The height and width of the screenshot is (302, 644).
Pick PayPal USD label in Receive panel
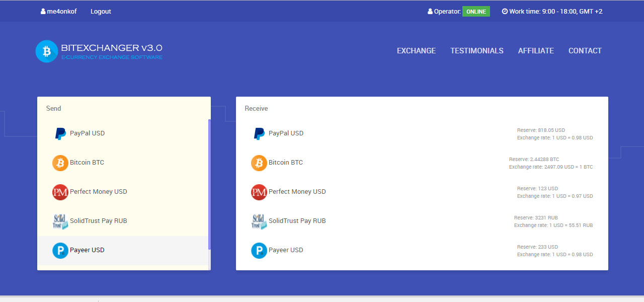tap(286, 133)
